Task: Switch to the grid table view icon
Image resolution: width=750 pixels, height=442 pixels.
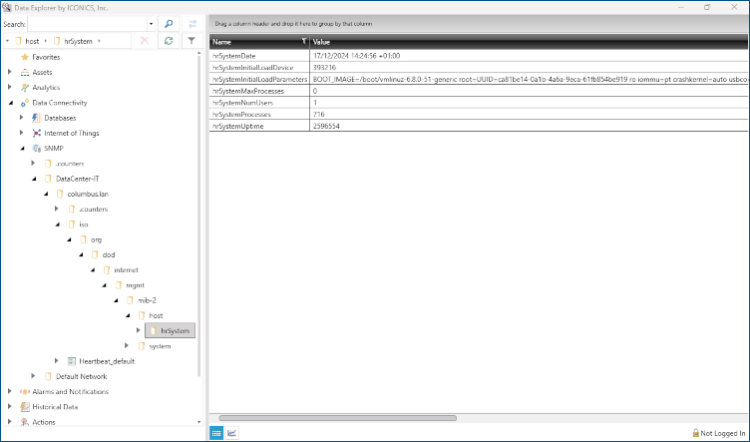Action: point(216,433)
